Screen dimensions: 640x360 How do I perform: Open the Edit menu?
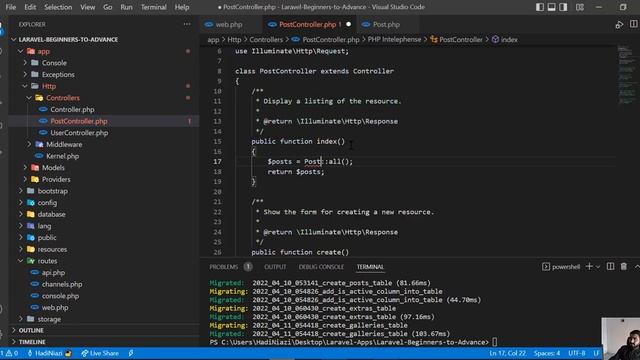(x=30, y=7)
